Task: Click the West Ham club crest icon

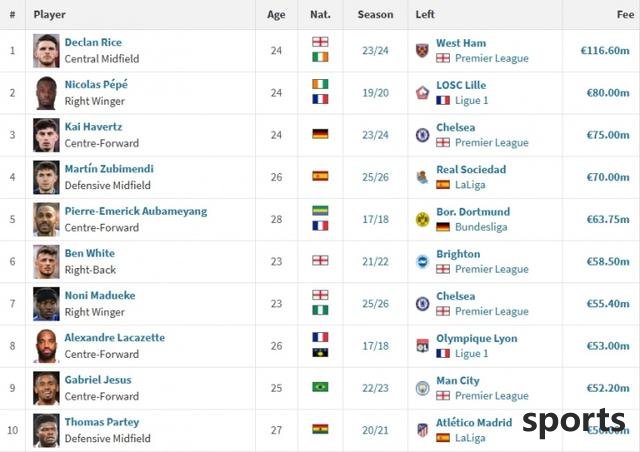Action: (x=422, y=51)
